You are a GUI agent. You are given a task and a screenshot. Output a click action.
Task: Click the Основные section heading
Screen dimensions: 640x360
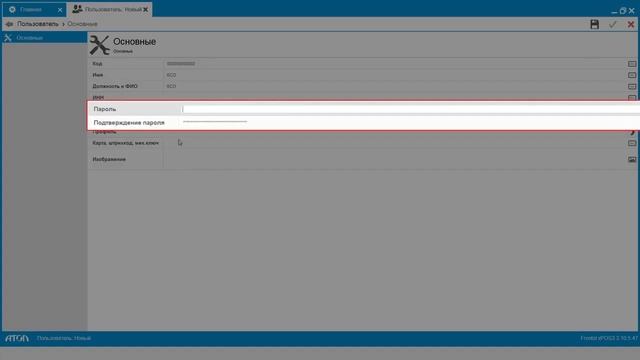(134, 42)
